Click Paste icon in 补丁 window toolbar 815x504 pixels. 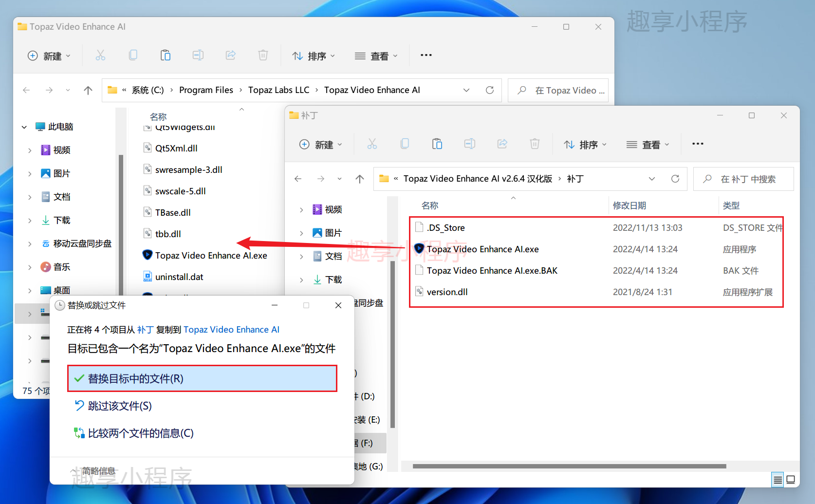(437, 144)
